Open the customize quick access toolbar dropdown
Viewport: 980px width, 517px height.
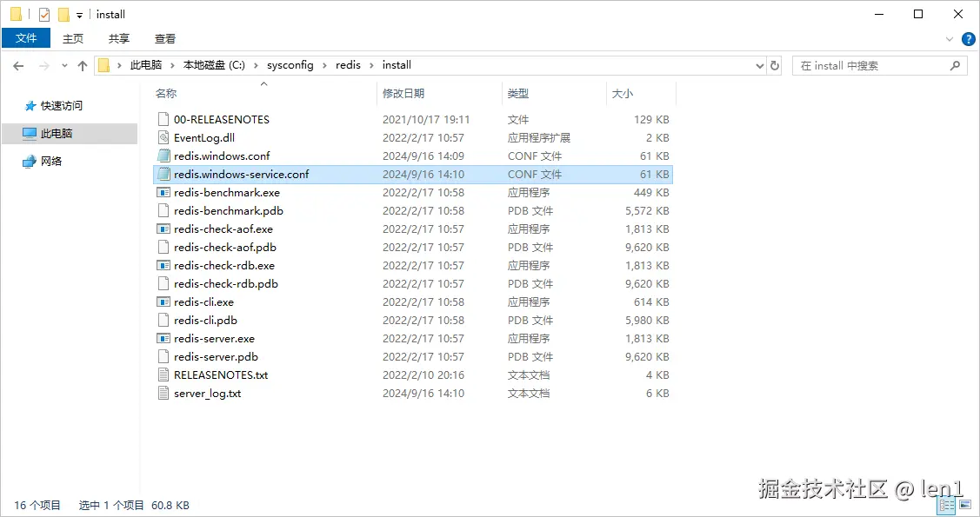79,15
